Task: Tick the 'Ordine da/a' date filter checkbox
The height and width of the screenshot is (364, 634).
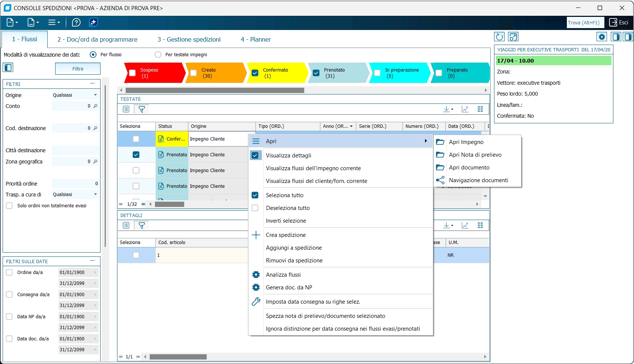Action: [x=9, y=273]
